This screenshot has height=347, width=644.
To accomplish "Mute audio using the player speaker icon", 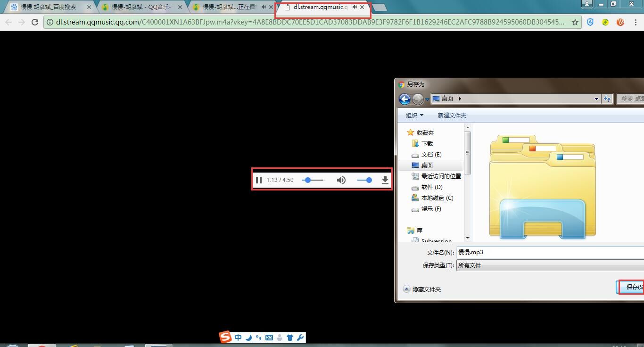I will tap(341, 180).
